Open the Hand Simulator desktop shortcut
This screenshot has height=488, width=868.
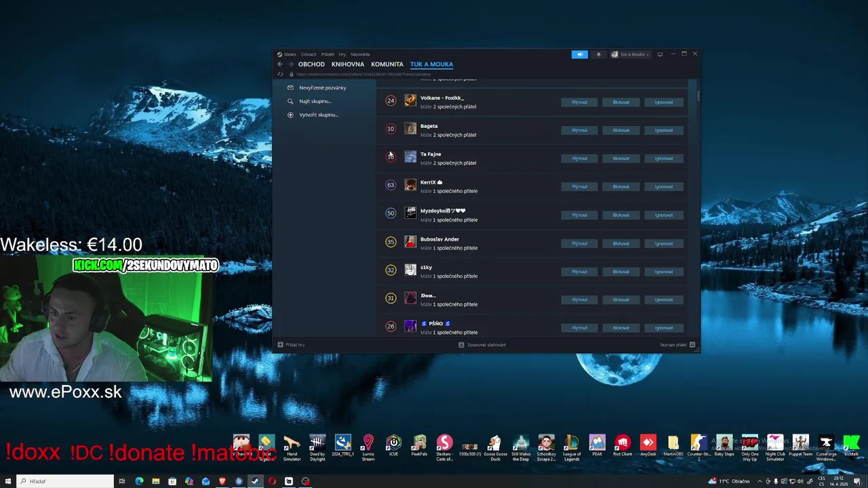pyautogui.click(x=292, y=449)
